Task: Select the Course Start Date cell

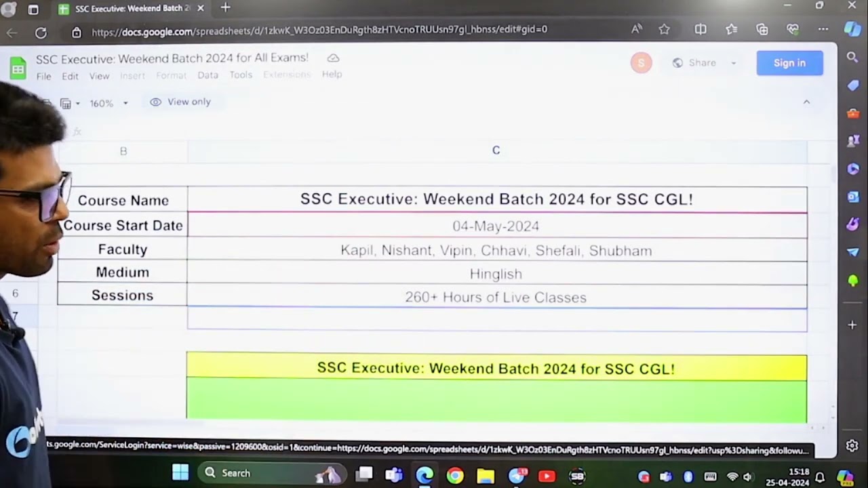Action: (x=123, y=225)
